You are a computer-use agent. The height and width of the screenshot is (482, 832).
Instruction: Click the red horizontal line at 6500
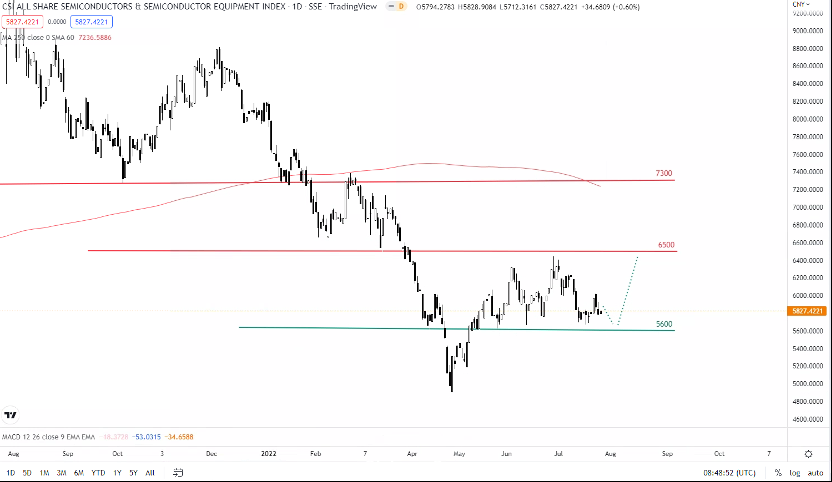point(382,251)
